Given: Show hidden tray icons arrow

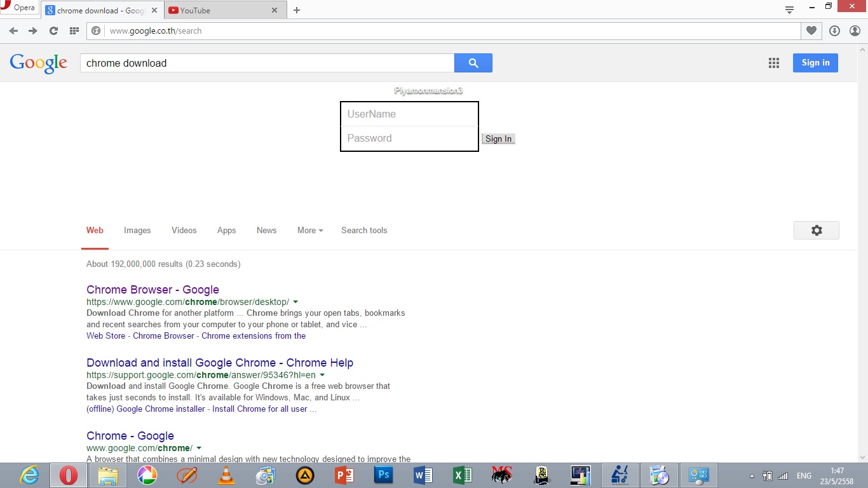Looking at the screenshot, I should (752, 476).
